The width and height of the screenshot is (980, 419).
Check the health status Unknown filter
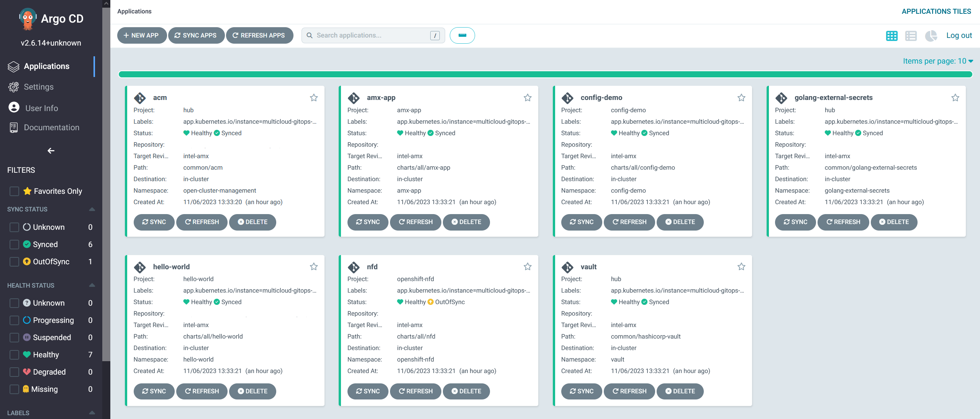(x=14, y=303)
